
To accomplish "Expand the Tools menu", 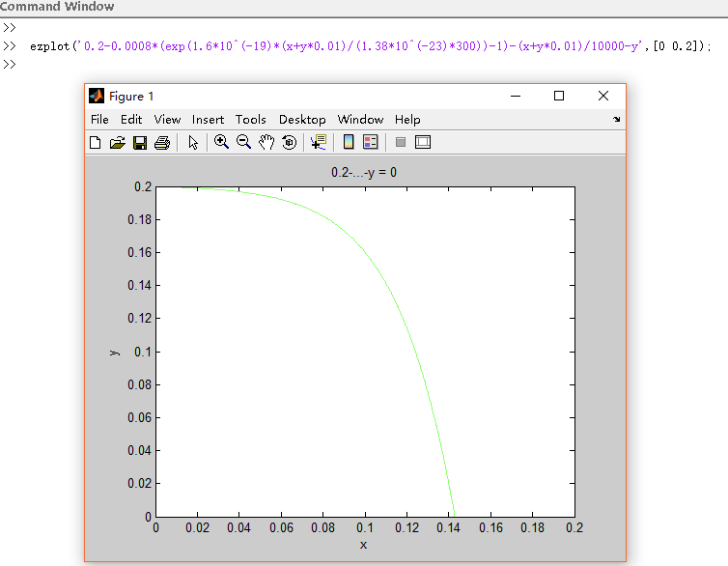I will click(250, 120).
